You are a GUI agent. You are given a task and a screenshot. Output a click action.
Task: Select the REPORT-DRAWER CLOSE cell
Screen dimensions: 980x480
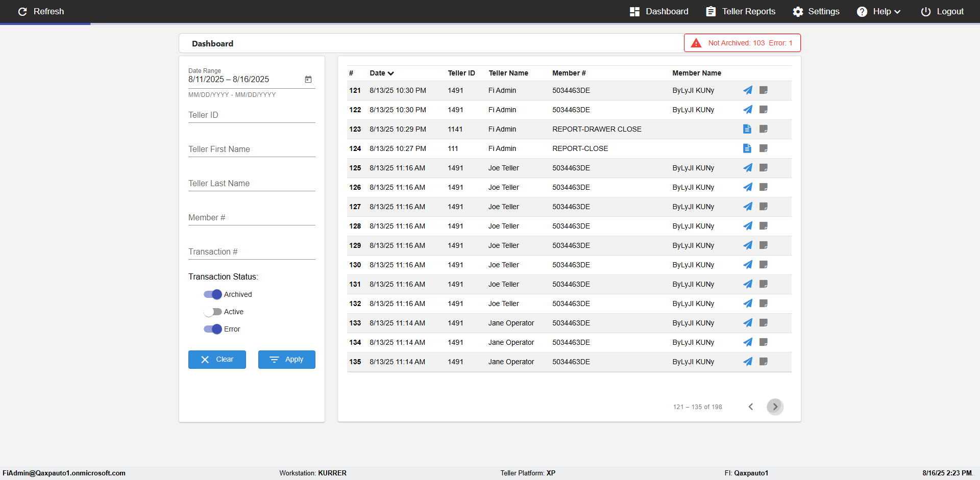coord(597,129)
